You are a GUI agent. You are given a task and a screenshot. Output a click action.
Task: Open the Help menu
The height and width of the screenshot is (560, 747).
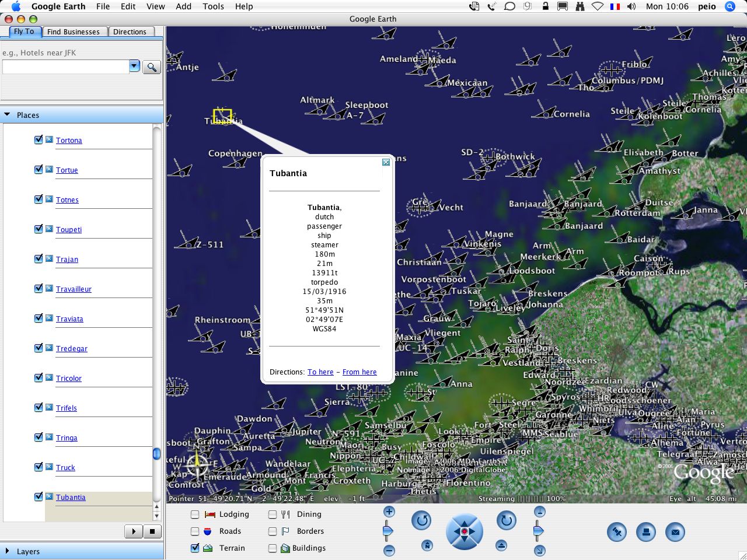click(x=244, y=6)
